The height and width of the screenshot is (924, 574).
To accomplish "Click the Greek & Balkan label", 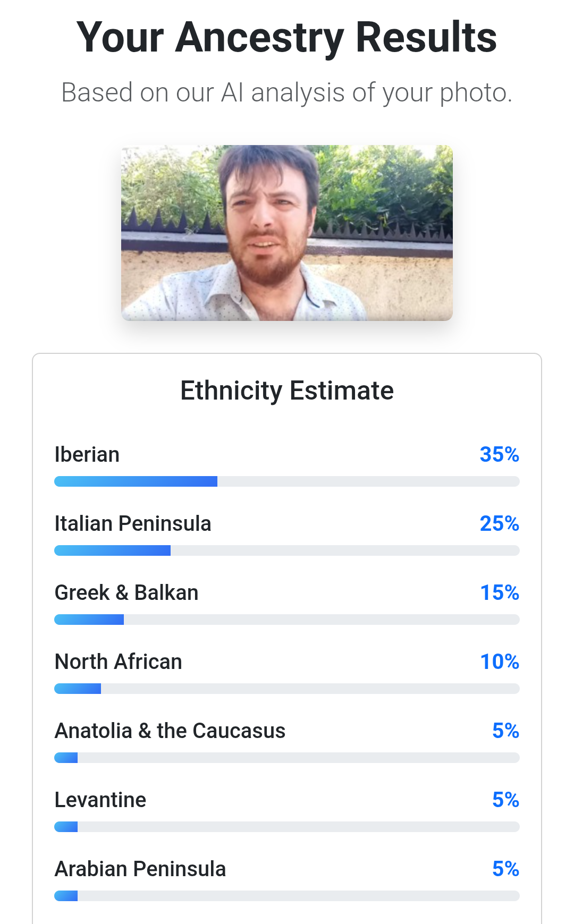I will tap(126, 593).
